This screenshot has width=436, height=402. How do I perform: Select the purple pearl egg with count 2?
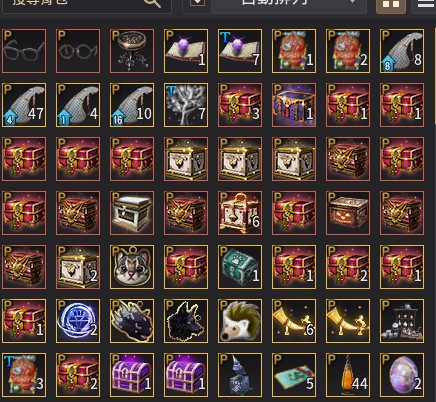402,375
